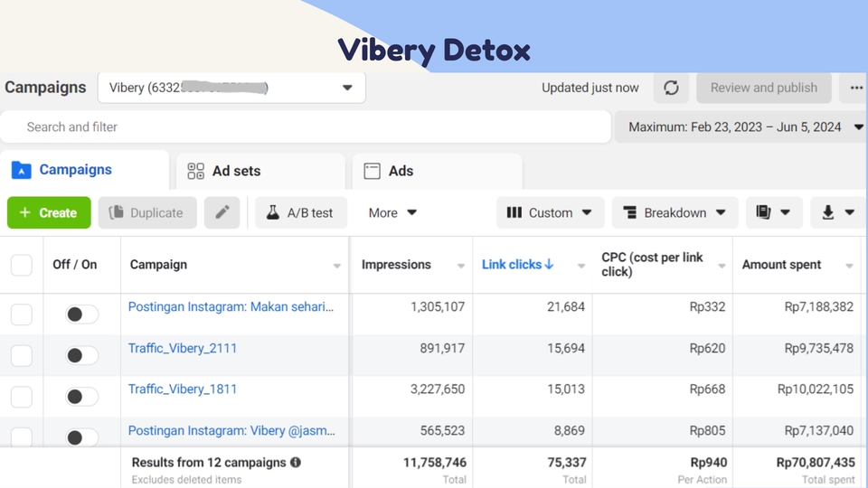Toggle on the Postingan Instagram: Makan sehari campaign
The width and height of the screenshot is (868, 488).
tap(81, 314)
